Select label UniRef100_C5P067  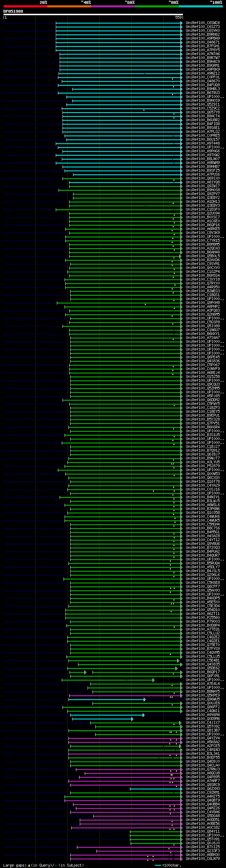203,365
